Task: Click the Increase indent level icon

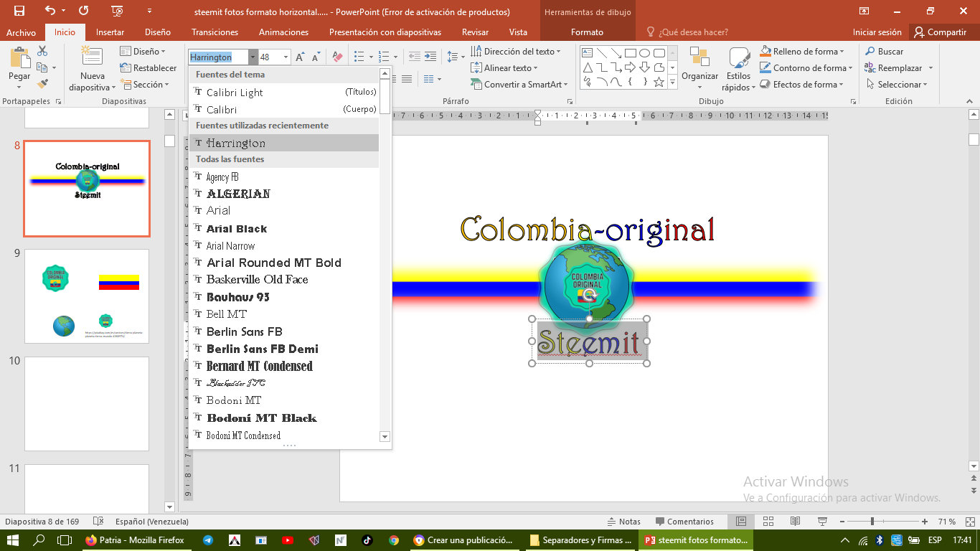Action: pos(430,57)
